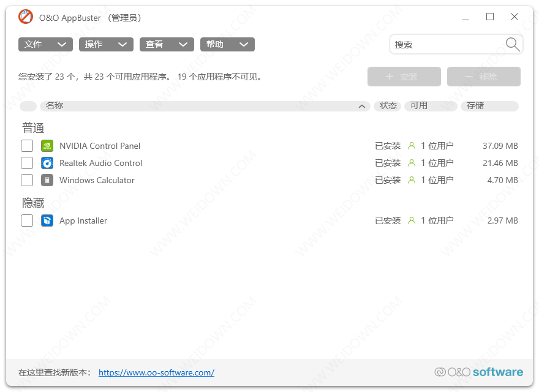Click the 移除 remove button

click(x=484, y=77)
